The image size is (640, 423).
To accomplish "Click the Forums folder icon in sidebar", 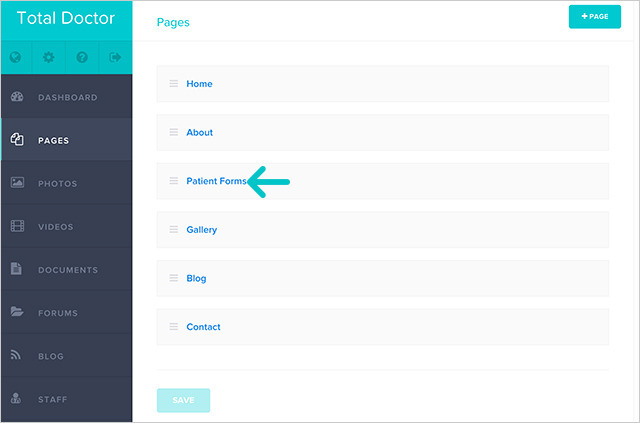I will click(17, 312).
